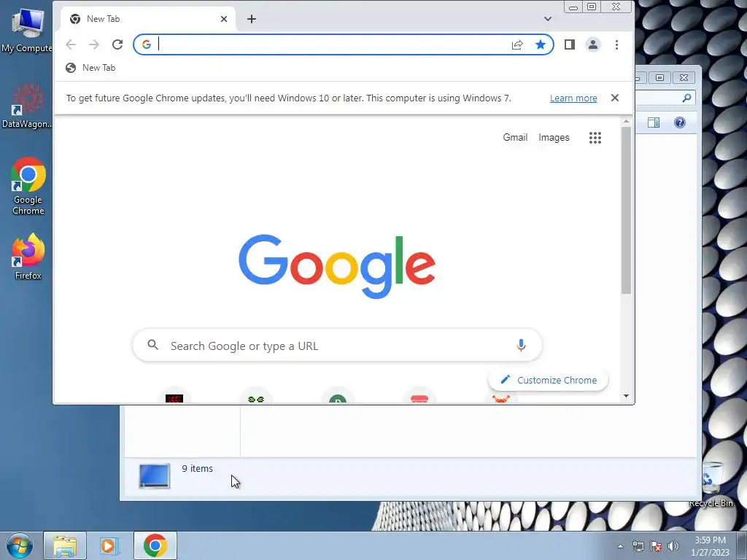The width and height of the screenshot is (747, 560).
Task: Click the Google icon in the address bar
Action: (146, 44)
